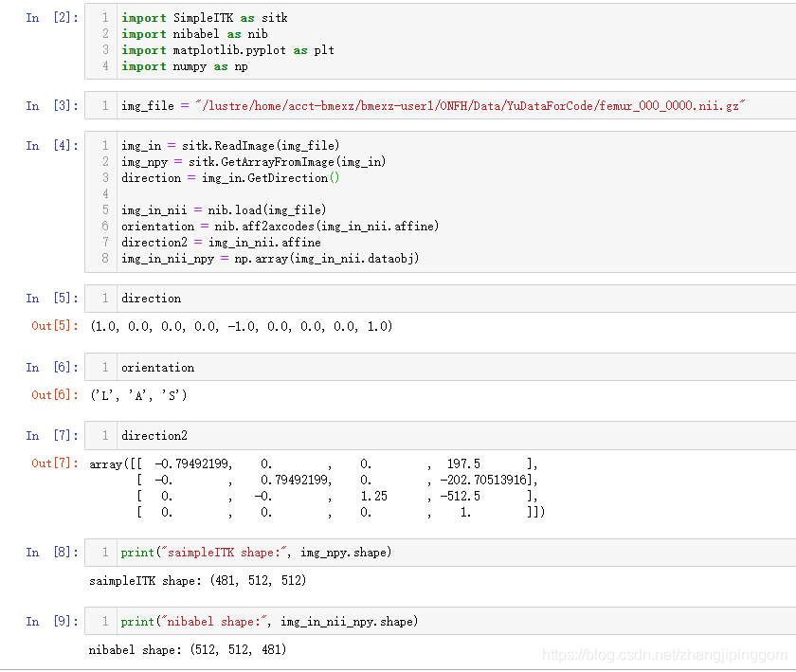This screenshot has height=672, width=796.
Task: Click the Out[5] prompt label
Action: pyautogui.click(x=55, y=326)
